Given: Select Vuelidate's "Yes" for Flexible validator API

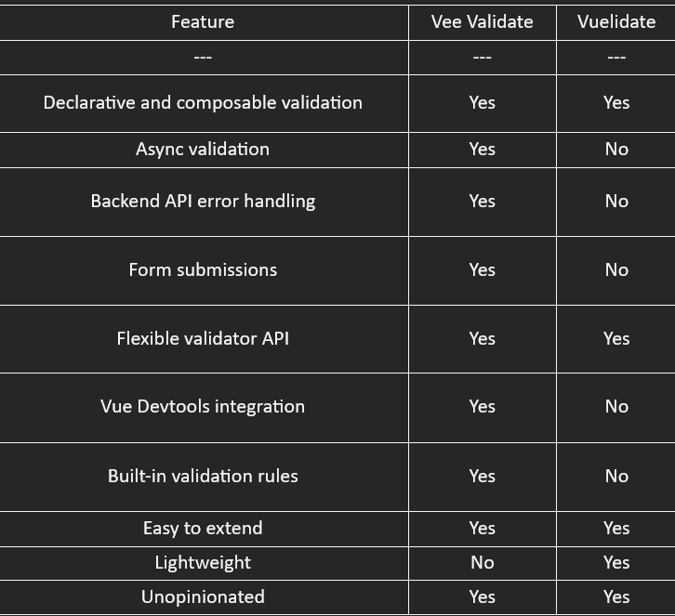Looking at the screenshot, I should coord(615,338).
